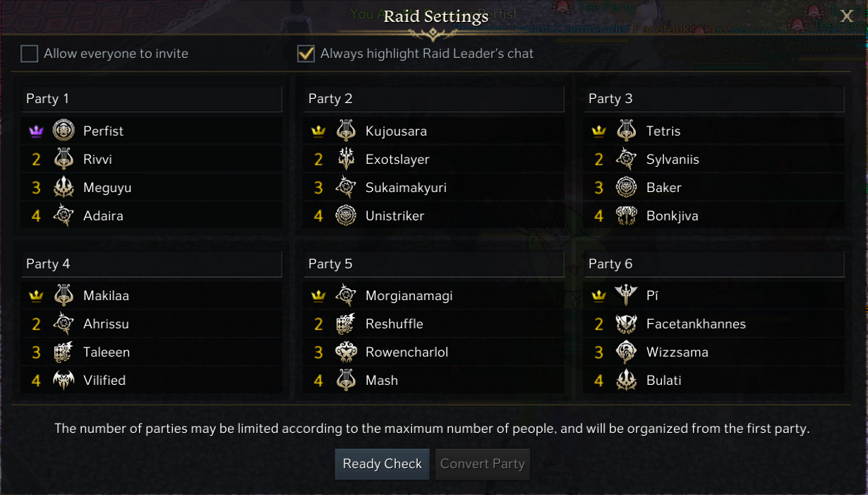Select member Rowencharlol in Party 5

pos(406,352)
